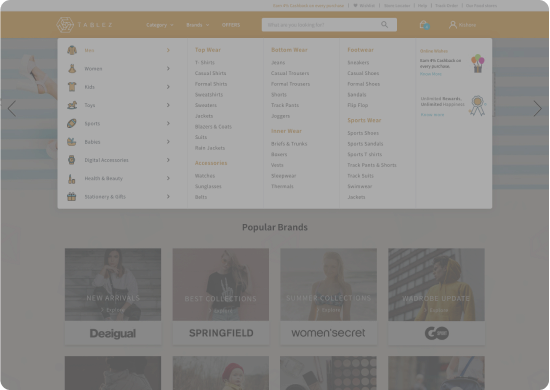This screenshot has height=390, width=550.
Task: Open the Category dropdown in header
Action: [160, 25]
